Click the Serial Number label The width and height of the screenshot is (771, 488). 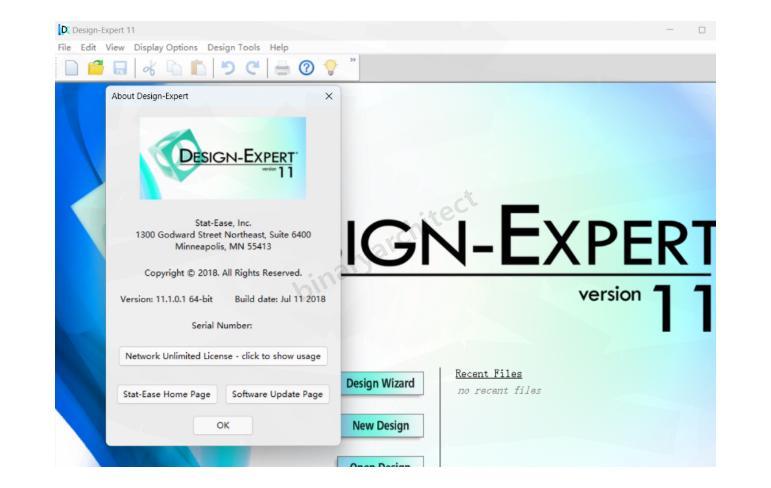coord(222,326)
